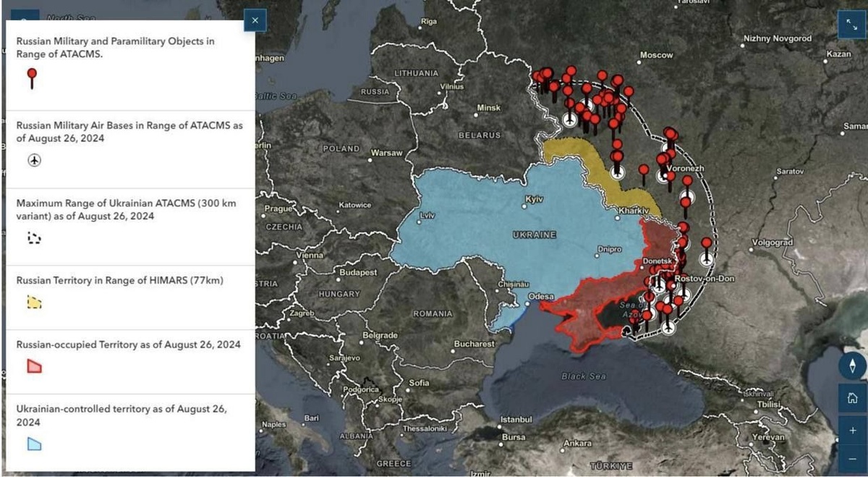Click the BELARUS country label on the map
The image size is (868, 477).
(480, 135)
